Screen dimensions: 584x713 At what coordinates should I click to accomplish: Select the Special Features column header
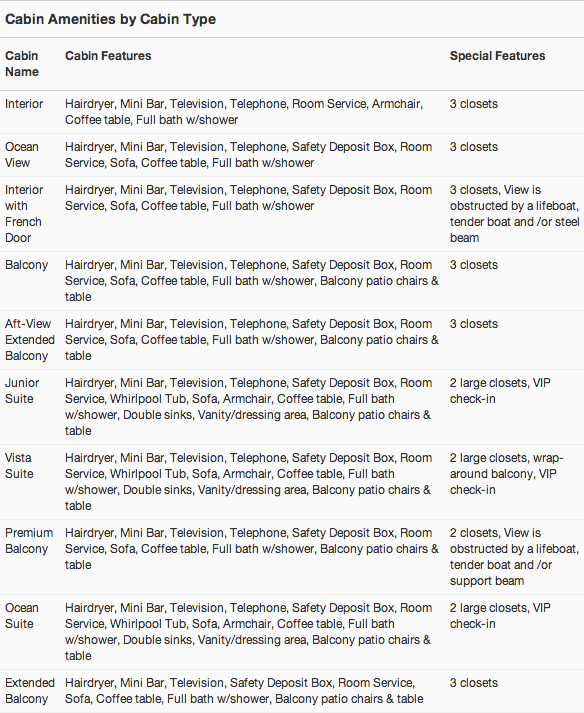click(497, 55)
